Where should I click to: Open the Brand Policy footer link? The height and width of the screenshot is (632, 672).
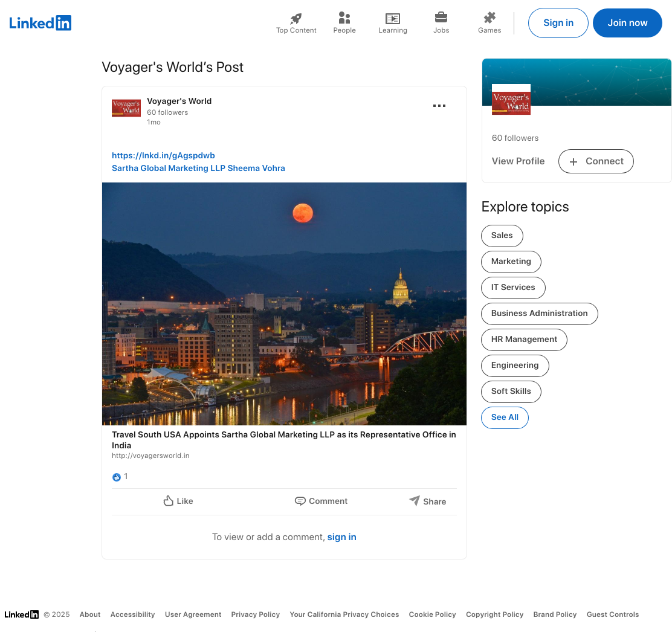(555, 614)
